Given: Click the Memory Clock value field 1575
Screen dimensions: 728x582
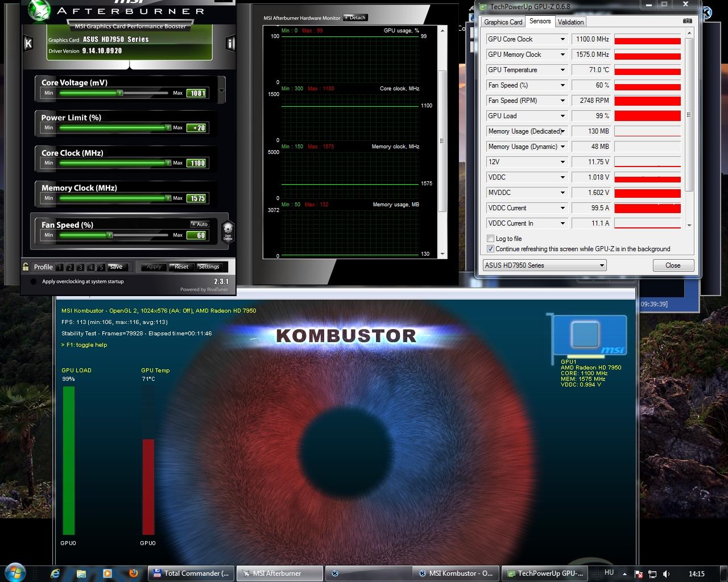Looking at the screenshot, I should (197, 198).
